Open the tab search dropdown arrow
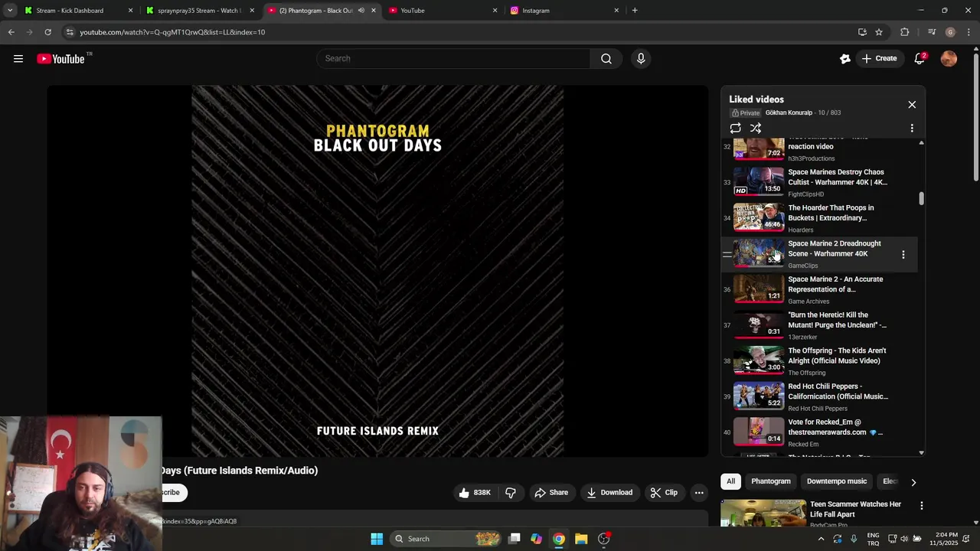Image resolution: width=980 pixels, height=551 pixels. click(10, 11)
